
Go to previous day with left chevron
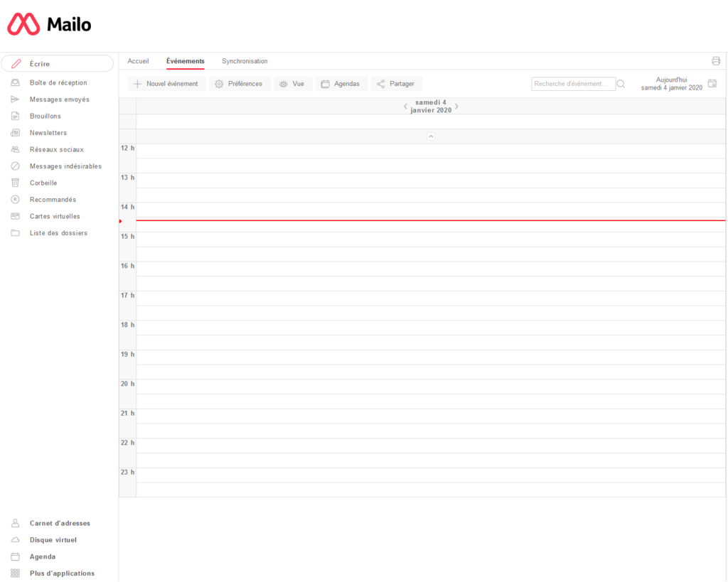tap(405, 107)
